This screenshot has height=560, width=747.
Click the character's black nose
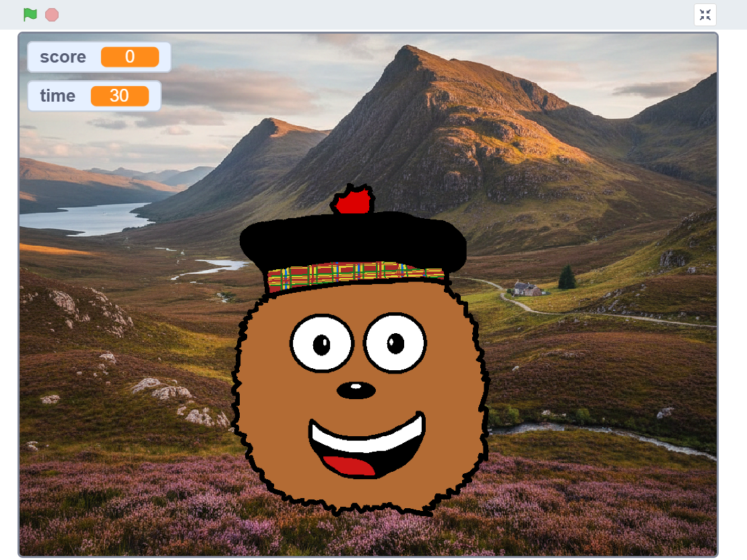[356, 390]
